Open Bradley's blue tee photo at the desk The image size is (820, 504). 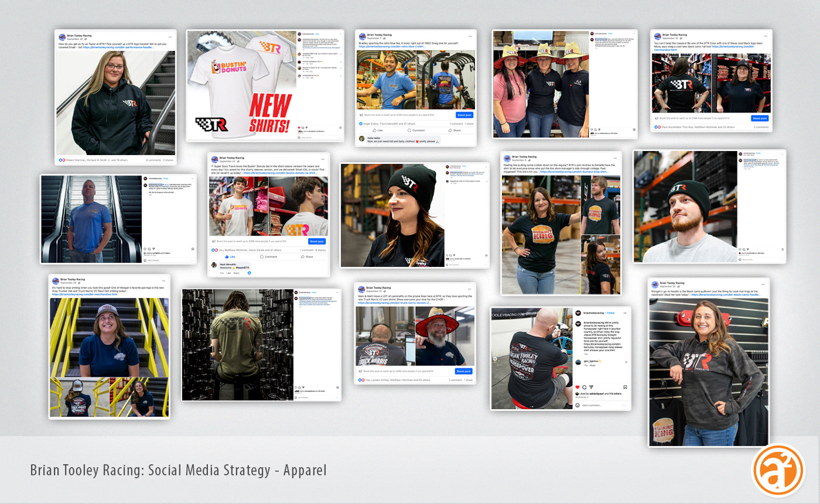tap(386, 80)
